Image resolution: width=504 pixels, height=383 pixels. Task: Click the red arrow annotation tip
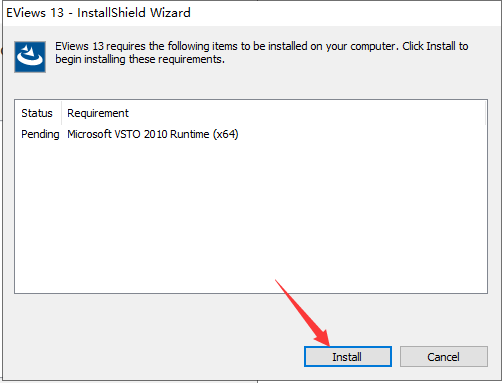point(327,343)
